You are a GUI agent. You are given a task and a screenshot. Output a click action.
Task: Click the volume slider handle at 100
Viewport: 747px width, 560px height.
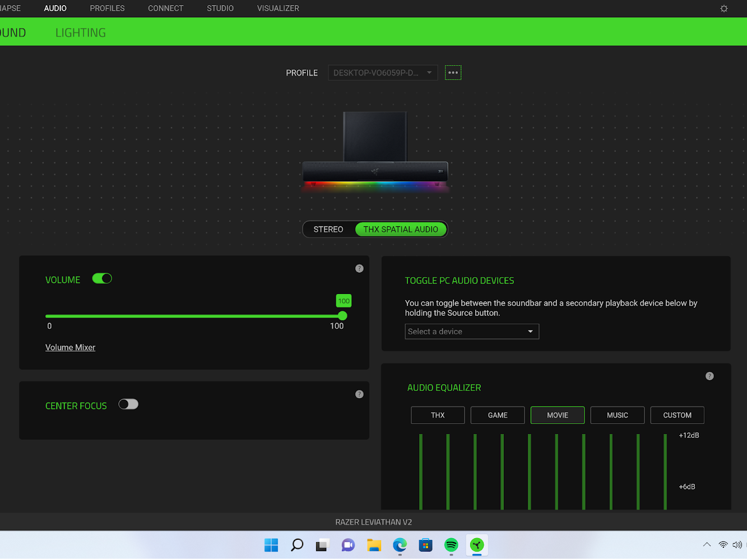(342, 316)
